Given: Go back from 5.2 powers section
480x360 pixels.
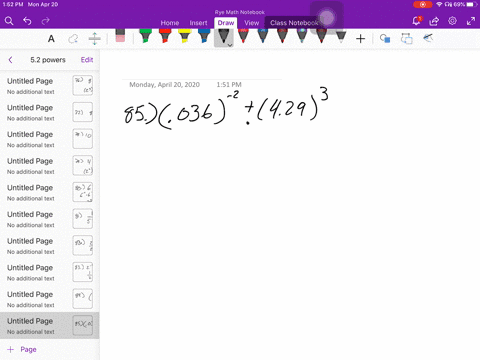Looking at the screenshot, I should click(x=10, y=60).
